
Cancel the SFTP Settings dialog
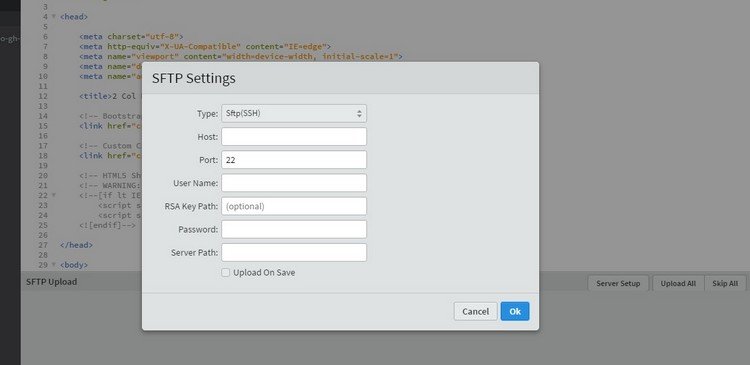(475, 311)
